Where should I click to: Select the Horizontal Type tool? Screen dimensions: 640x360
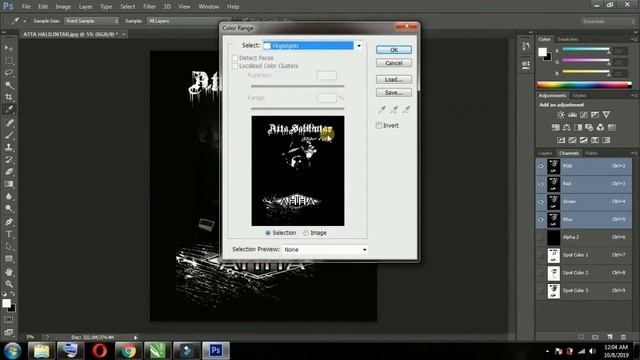(x=9, y=234)
